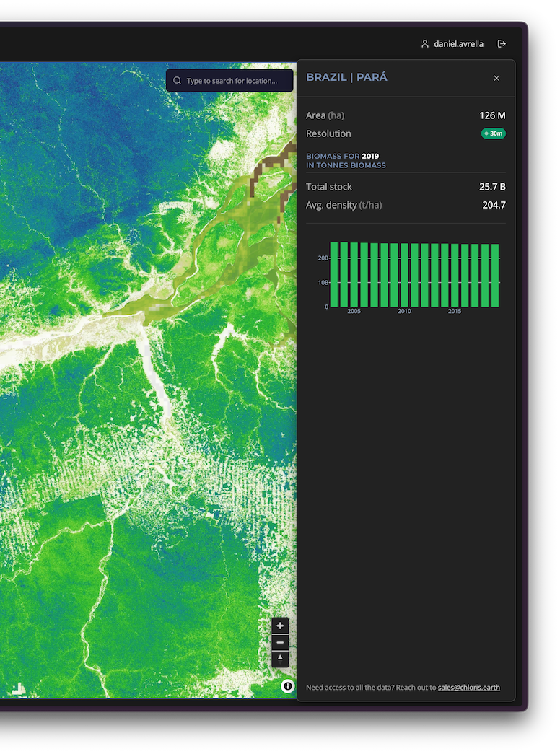Click the logout icon in top bar
The height and width of the screenshot is (754, 560).
point(502,44)
